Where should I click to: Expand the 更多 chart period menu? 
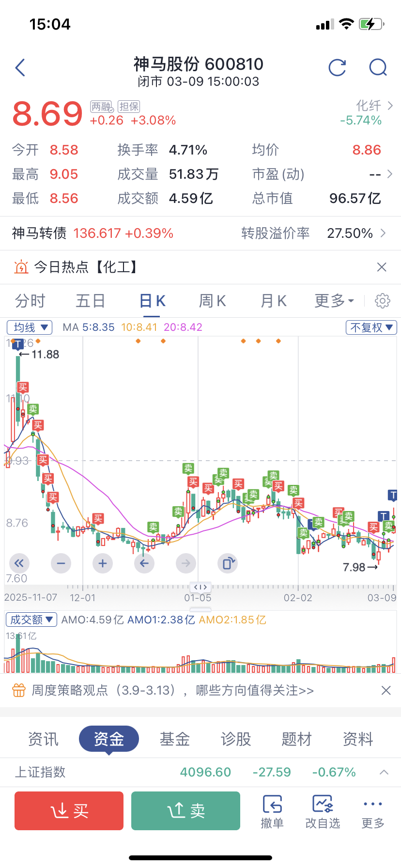click(334, 301)
